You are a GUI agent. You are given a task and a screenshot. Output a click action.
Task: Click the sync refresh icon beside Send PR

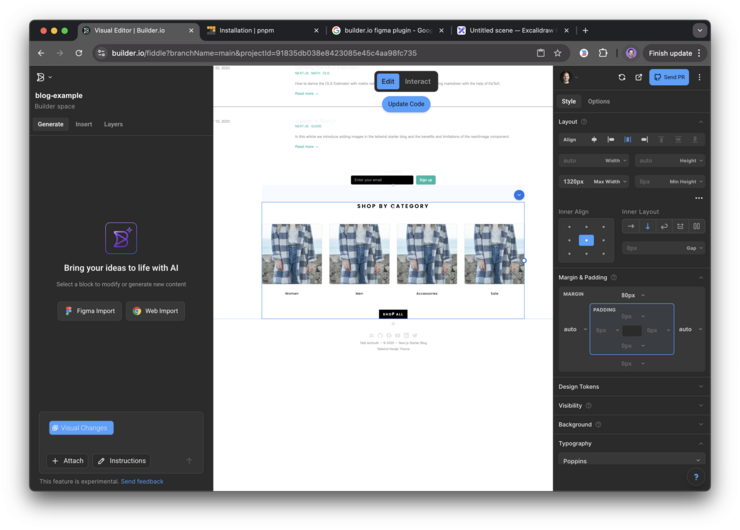pyautogui.click(x=622, y=77)
